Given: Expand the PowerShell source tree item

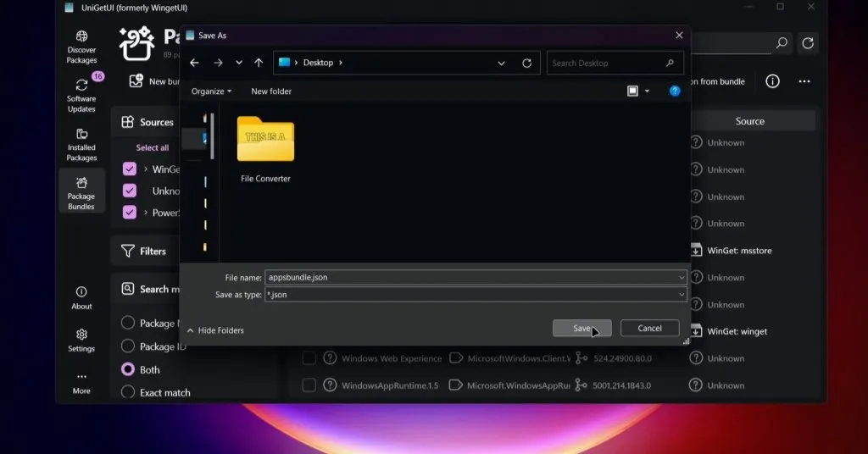Looking at the screenshot, I should [x=146, y=213].
